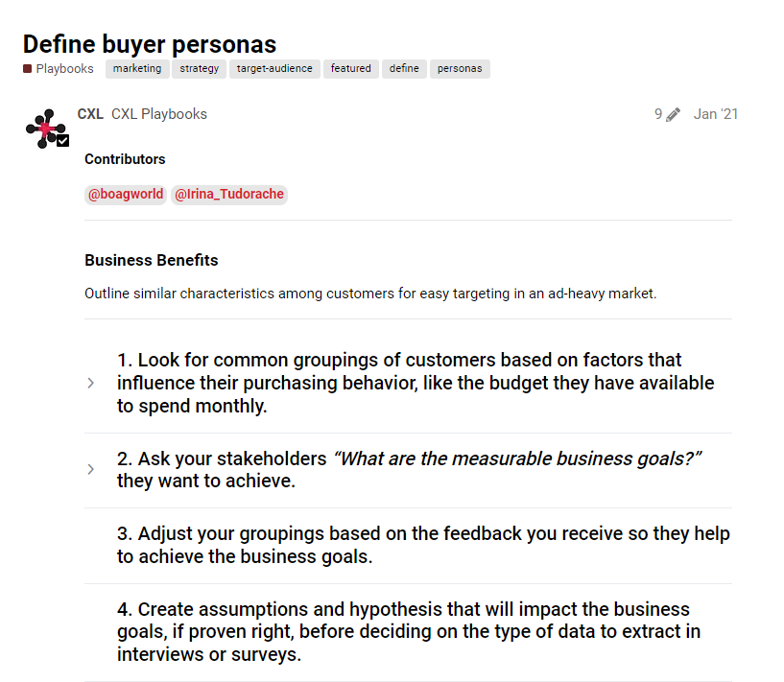Image resolution: width=784 pixels, height=682 pixels.
Task: Open the Playbooks category link
Action: coord(64,69)
